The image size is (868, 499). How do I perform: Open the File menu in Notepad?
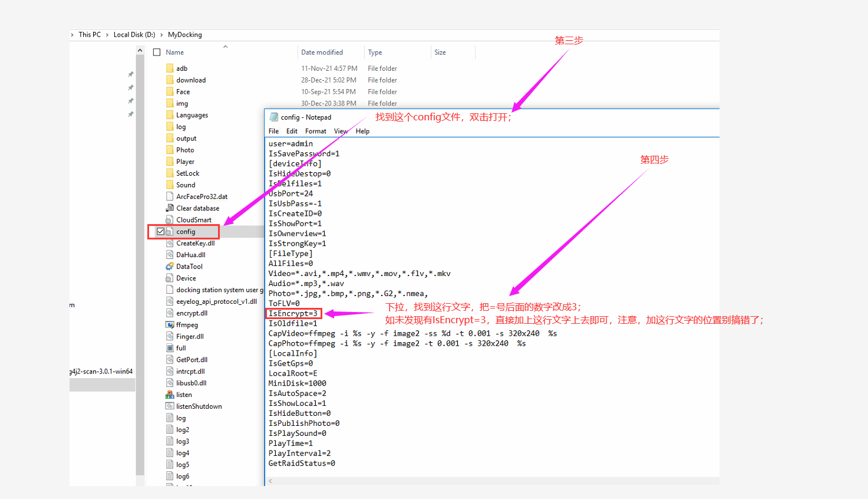273,131
